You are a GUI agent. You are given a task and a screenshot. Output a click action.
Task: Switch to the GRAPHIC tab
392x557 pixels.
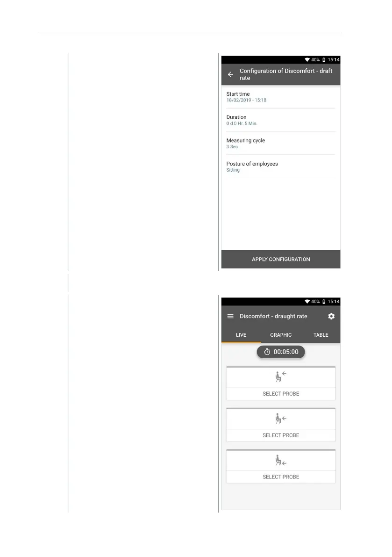(281, 335)
